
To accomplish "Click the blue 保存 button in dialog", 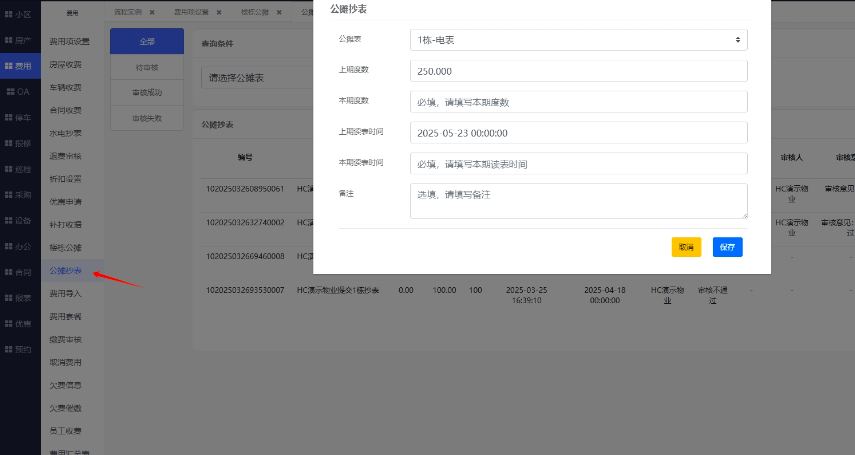I will [727, 247].
